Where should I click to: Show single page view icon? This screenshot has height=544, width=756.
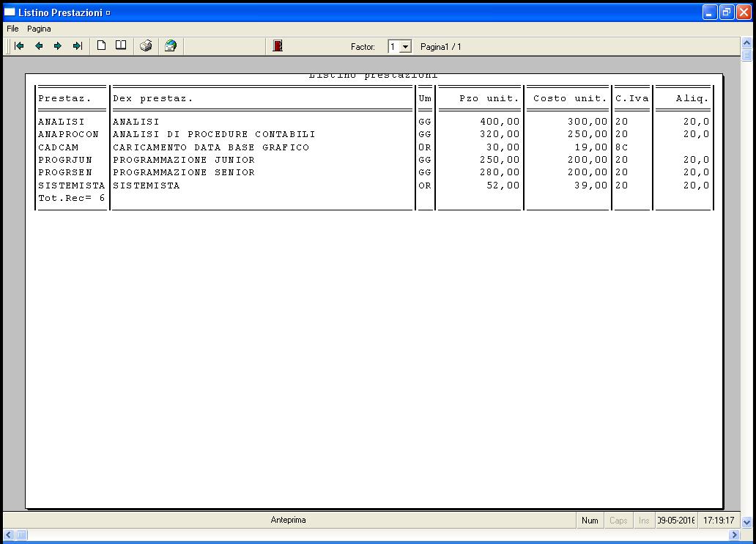pos(101,46)
